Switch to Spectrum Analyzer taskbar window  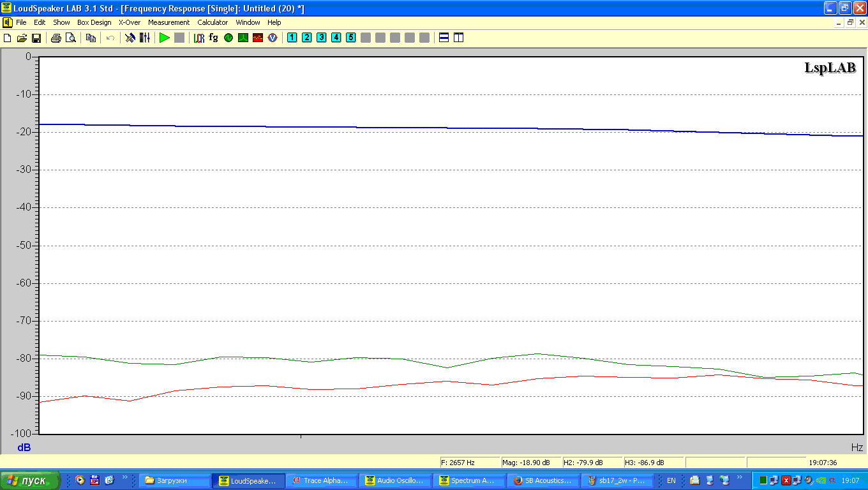[x=469, y=480]
